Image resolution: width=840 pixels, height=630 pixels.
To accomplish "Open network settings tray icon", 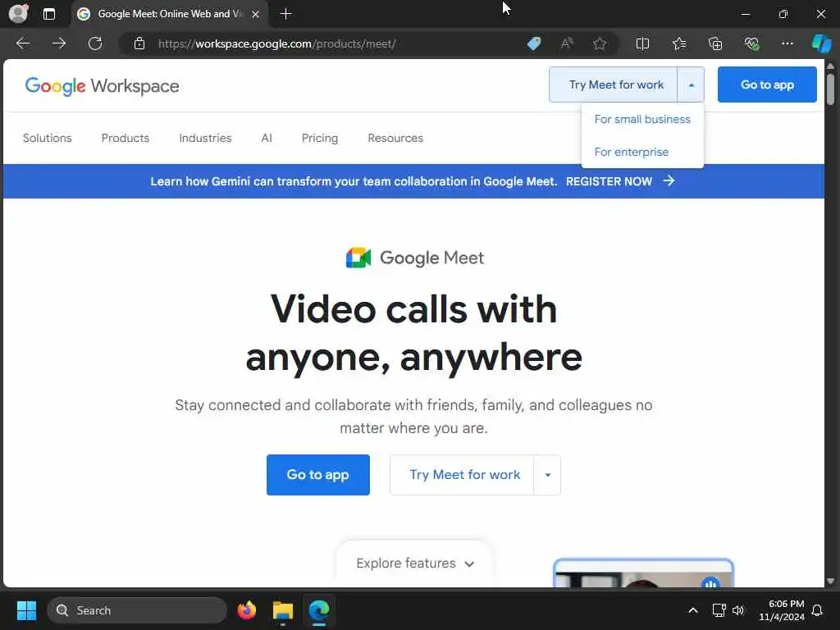I will pos(719,610).
